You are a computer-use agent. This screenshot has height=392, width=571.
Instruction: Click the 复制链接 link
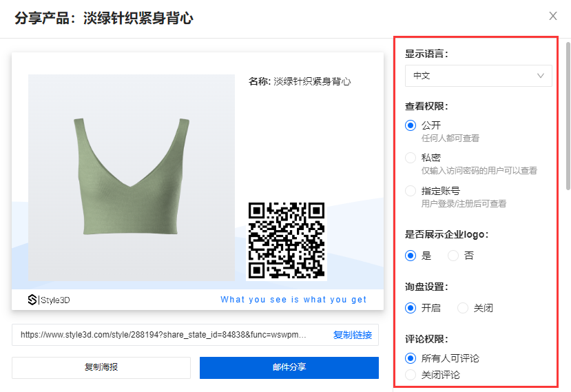point(352,335)
